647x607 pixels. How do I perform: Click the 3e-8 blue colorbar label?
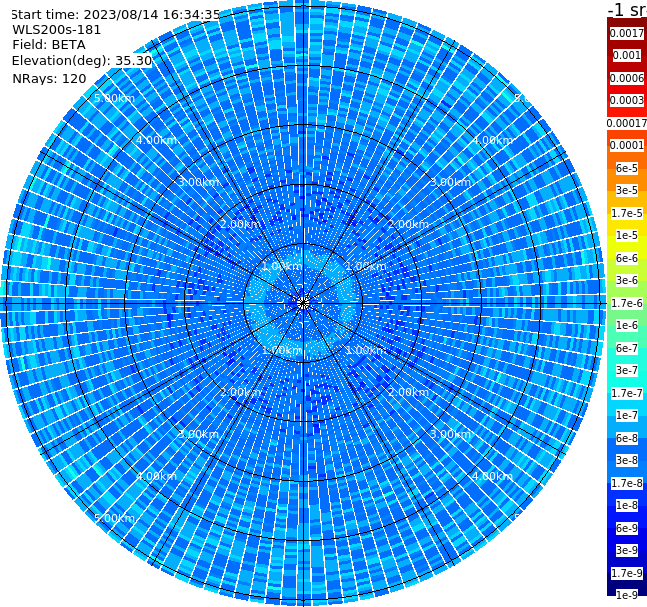(x=627, y=460)
